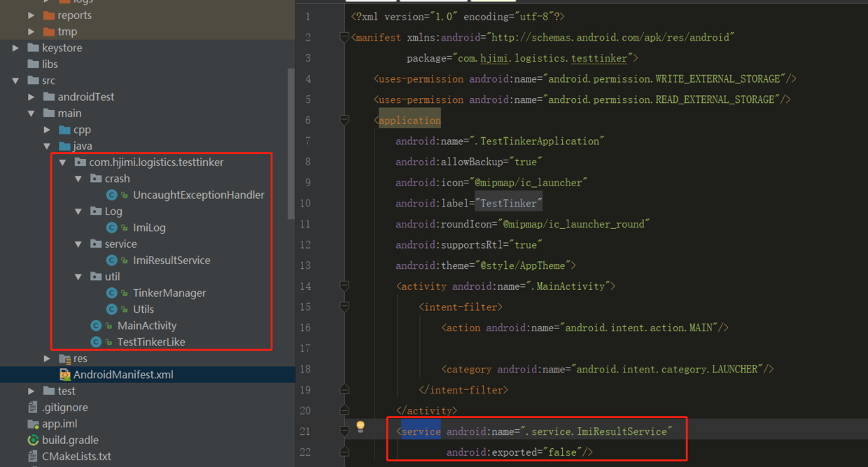Viewport: 868px width, 467px height.
Task: Collapse the src folder
Action: click(x=15, y=81)
